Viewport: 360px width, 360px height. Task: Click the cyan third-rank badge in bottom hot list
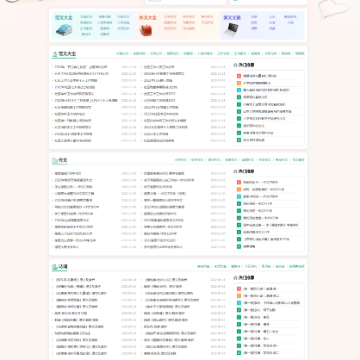pyautogui.click(x=239, y=303)
